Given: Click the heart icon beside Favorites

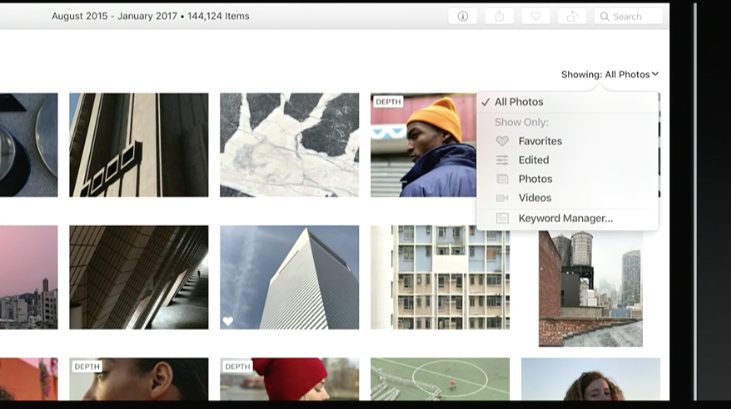Looking at the screenshot, I should tap(502, 141).
